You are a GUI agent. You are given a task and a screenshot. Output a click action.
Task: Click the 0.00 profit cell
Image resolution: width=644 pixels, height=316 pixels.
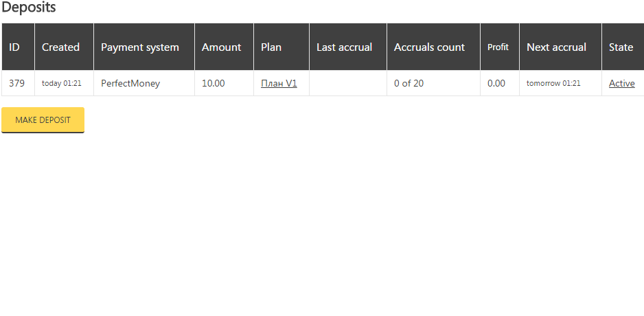(496, 83)
